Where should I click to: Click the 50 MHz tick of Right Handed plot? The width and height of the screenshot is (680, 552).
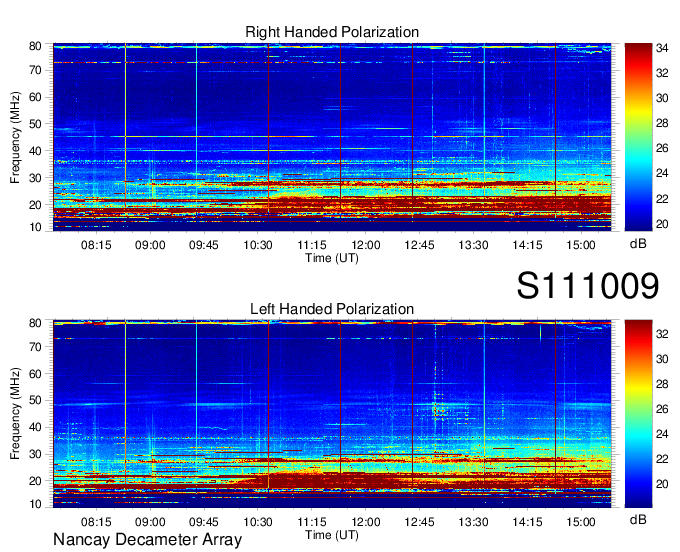35,124
